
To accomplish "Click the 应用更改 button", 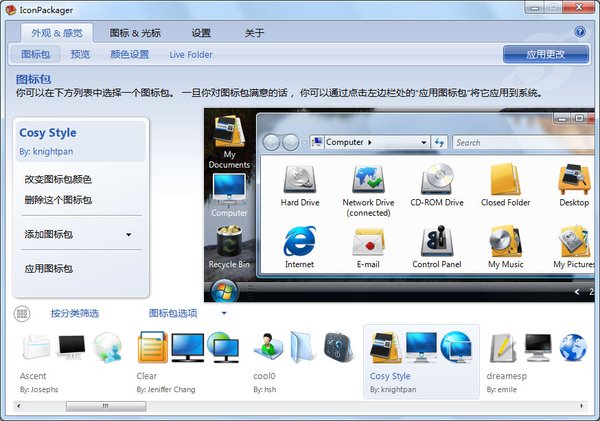I will (x=546, y=54).
